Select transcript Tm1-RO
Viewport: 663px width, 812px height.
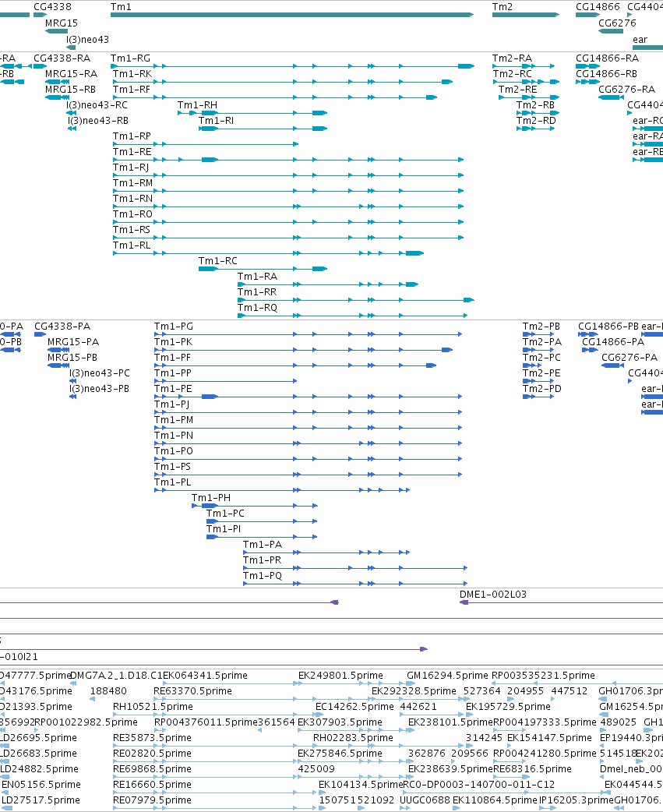point(288,221)
